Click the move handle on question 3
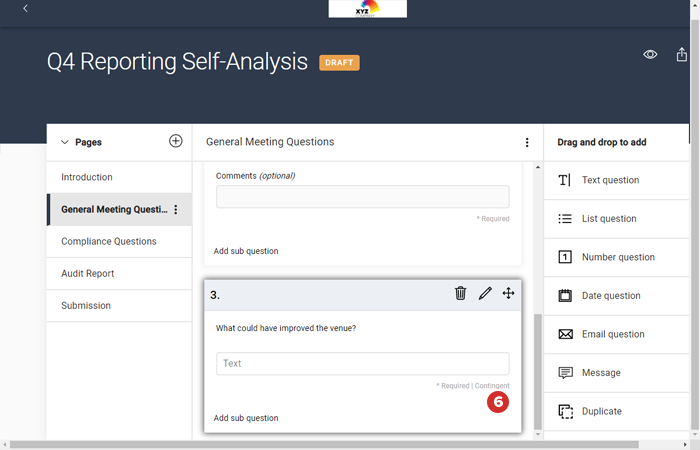Viewport: 700px width, 450px height. point(508,293)
